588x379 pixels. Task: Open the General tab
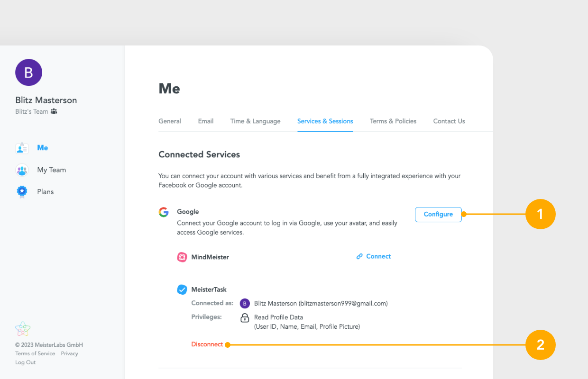point(170,121)
